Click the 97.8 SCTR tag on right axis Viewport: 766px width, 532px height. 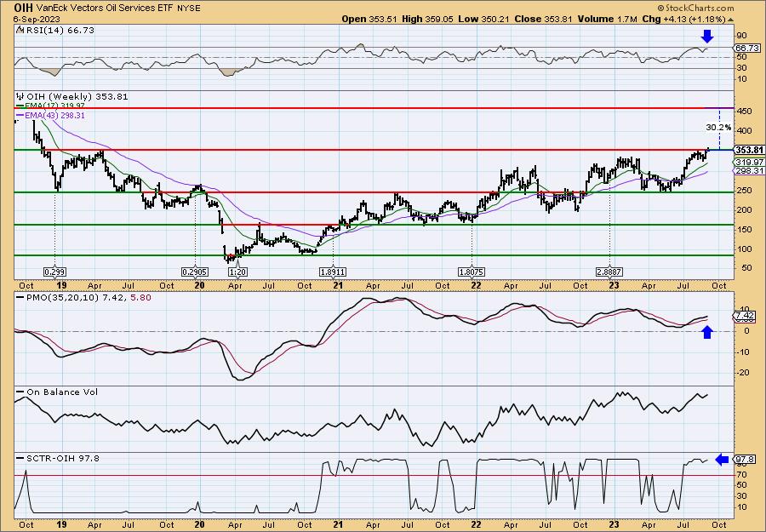tap(745, 460)
